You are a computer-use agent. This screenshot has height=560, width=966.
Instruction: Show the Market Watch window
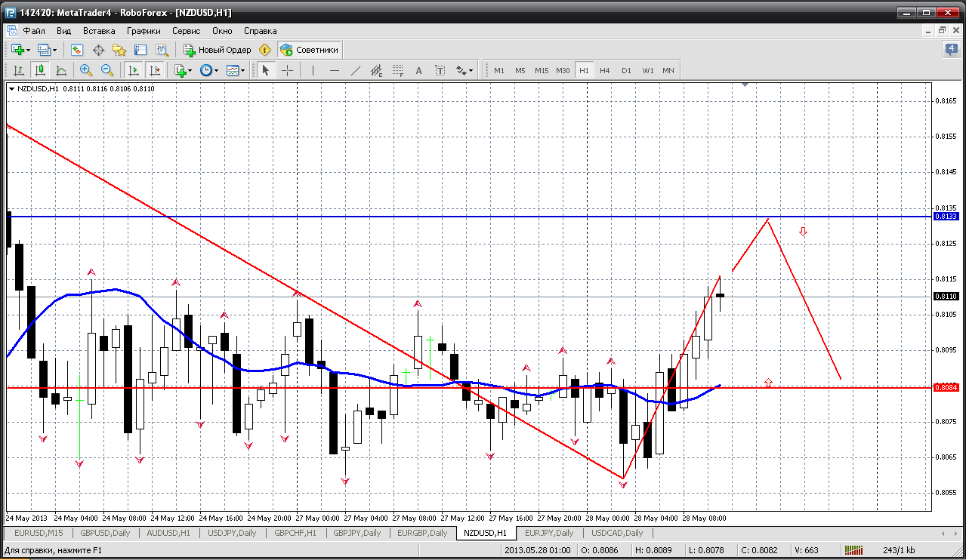[x=77, y=50]
